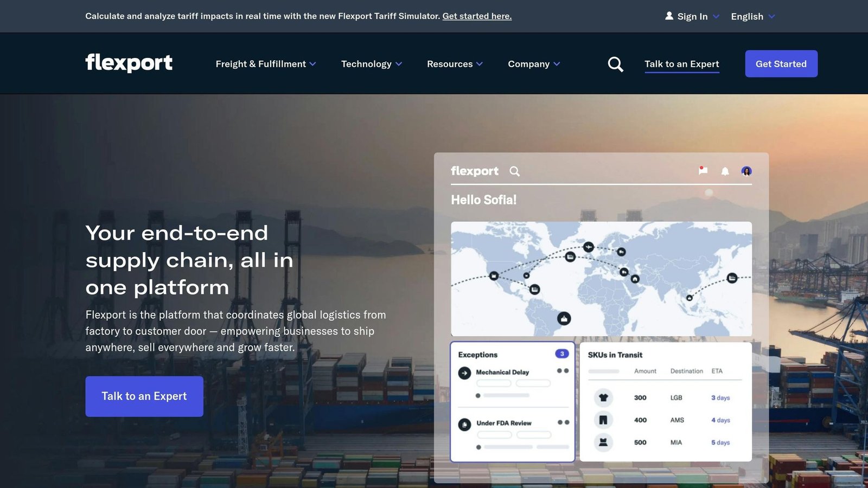Click the pants icon in the 400 AMS row

604,420
